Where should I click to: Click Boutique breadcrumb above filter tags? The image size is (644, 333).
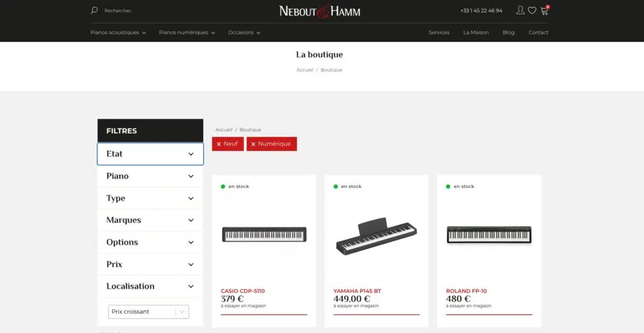[x=250, y=129]
